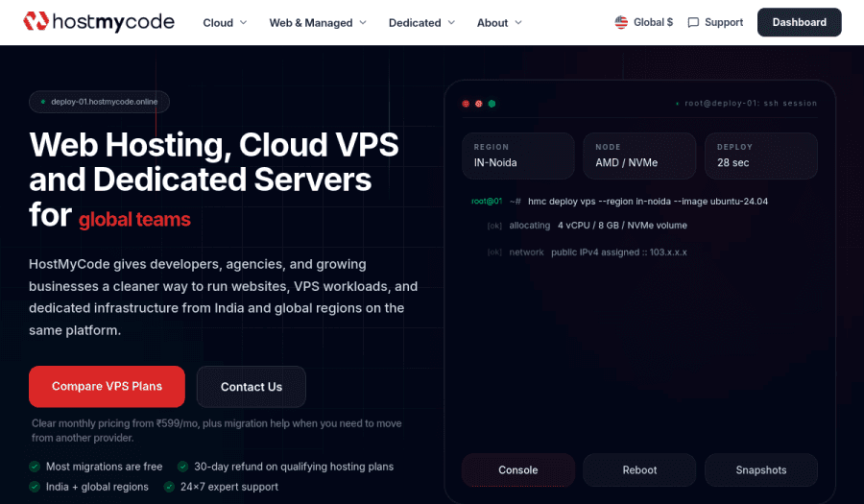This screenshot has height=504, width=864.
Task: Click the second red terminal window dot
Action: click(479, 104)
